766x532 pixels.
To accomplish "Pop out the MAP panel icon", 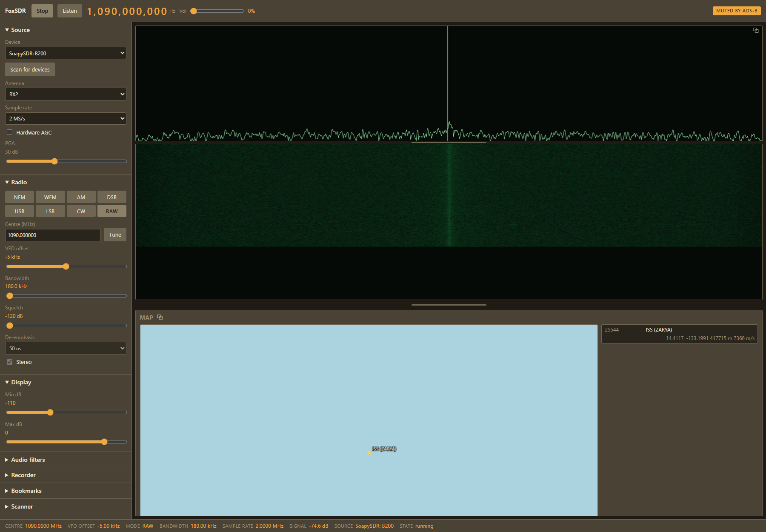I will (160, 317).
